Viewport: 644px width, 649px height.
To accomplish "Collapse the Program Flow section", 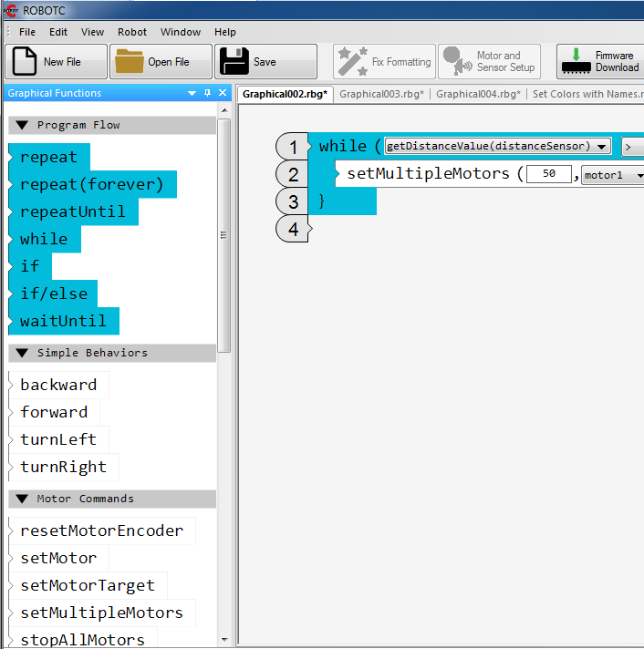I will (x=22, y=125).
